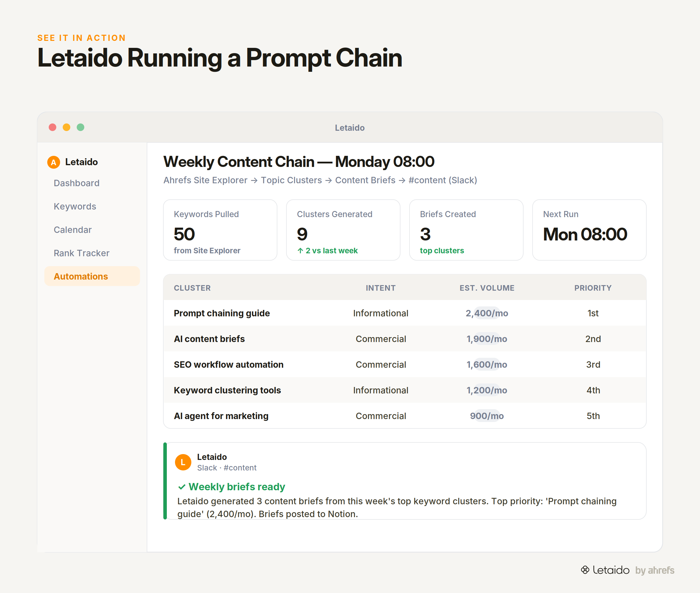Click the Letaido workspace name in sidebar
The image size is (700, 593).
[x=81, y=162]
